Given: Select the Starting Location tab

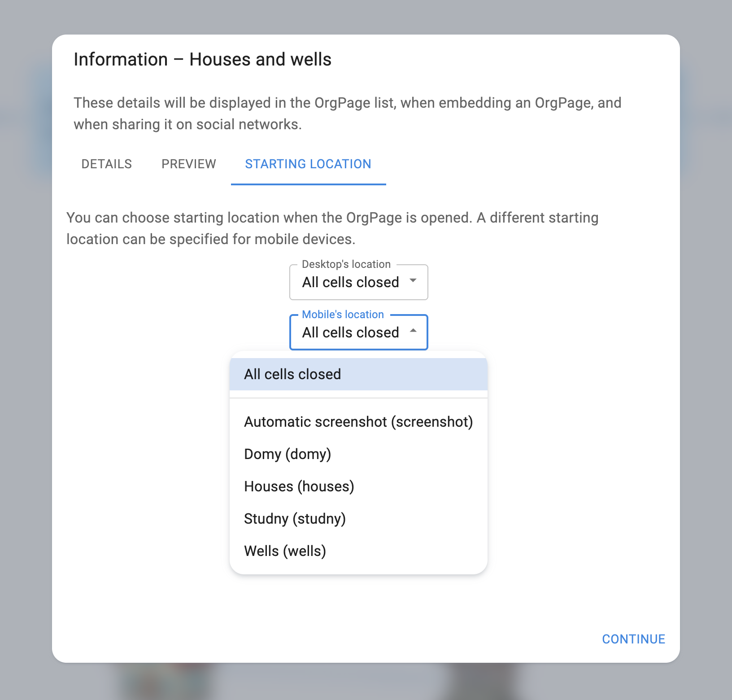Looking at the screenshot, I should coord(308,164).
